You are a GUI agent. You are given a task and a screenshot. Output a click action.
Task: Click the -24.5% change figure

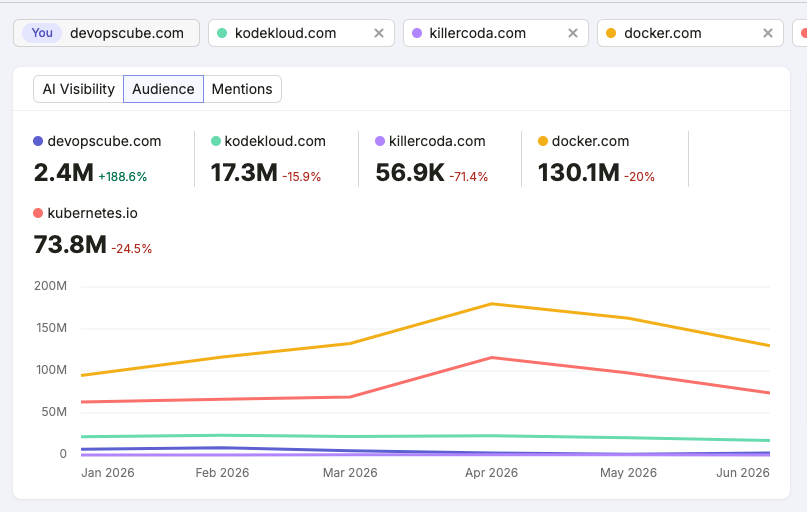[x=132, y=249]
